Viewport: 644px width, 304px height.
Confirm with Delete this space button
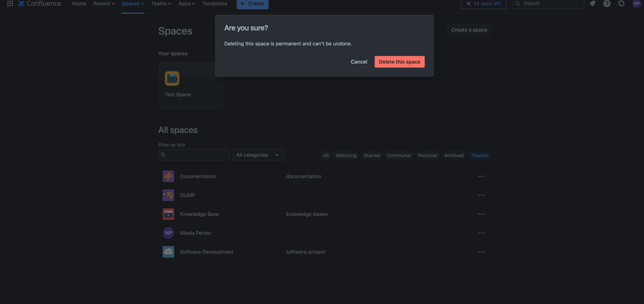tap(399, 61)
